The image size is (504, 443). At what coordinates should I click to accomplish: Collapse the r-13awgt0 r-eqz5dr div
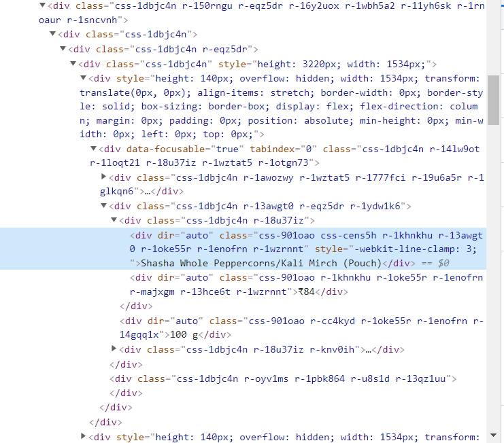[103, 205]
